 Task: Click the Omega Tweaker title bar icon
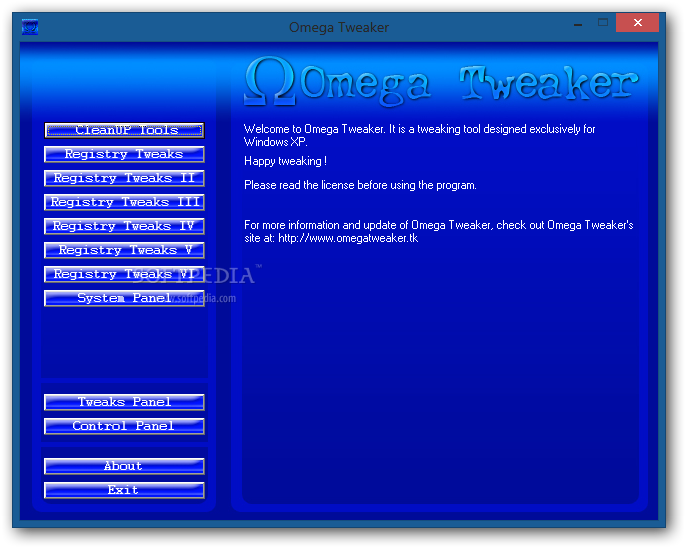(30, 27)
